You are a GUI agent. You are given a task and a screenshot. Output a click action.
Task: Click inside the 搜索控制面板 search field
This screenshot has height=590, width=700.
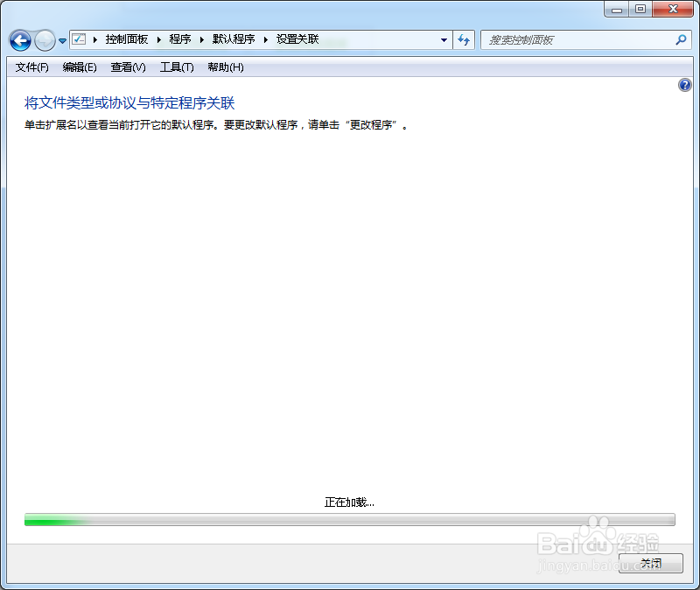[569, 39]
